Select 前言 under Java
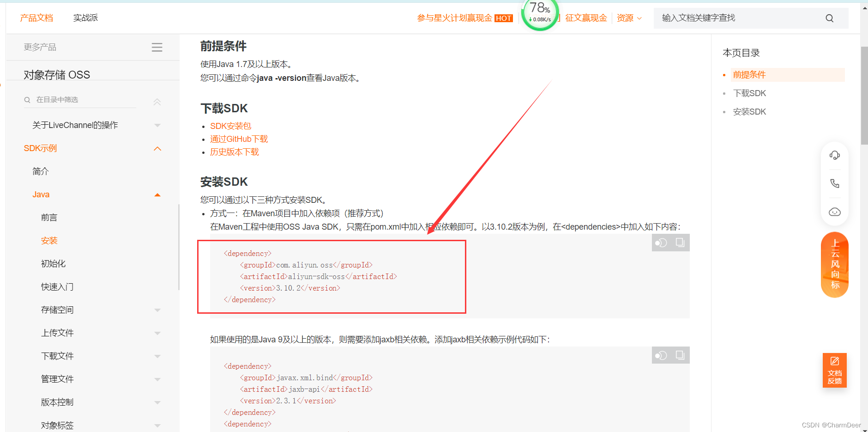 [49, 218]
